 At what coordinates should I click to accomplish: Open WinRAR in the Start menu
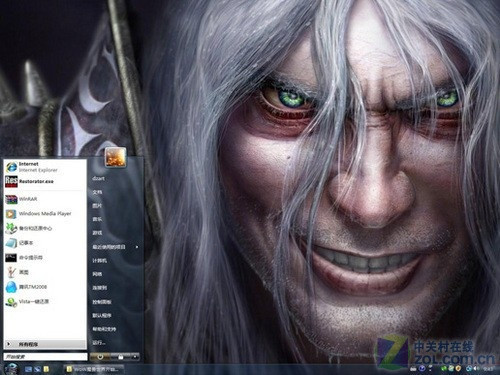[x=45, y=199]
